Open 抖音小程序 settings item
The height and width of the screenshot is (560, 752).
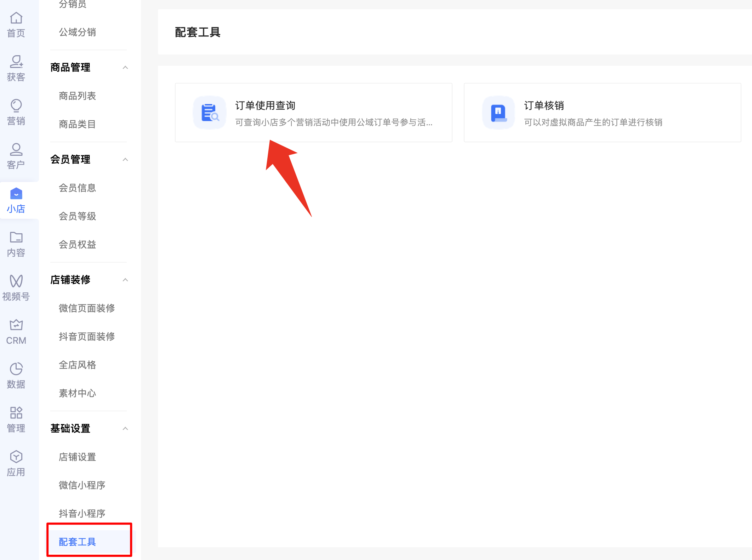click(x=82, y=514)
